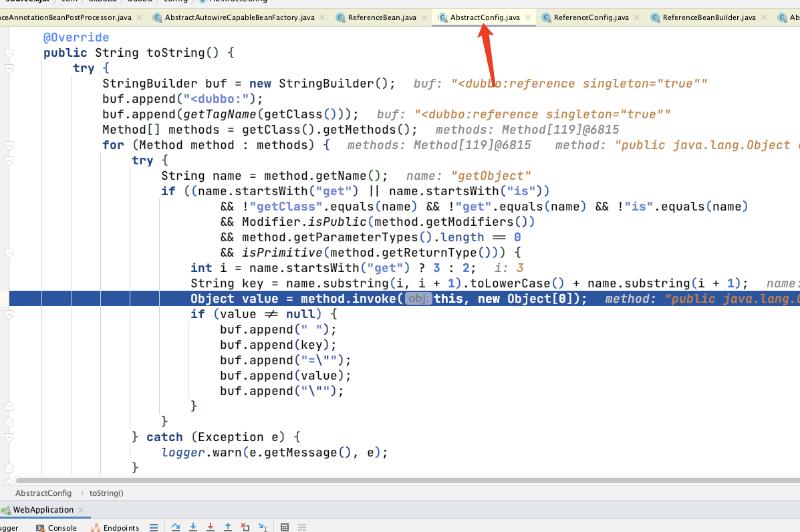Collapse the for loop fold marker
800x532 pixels.
pos(9,146)
